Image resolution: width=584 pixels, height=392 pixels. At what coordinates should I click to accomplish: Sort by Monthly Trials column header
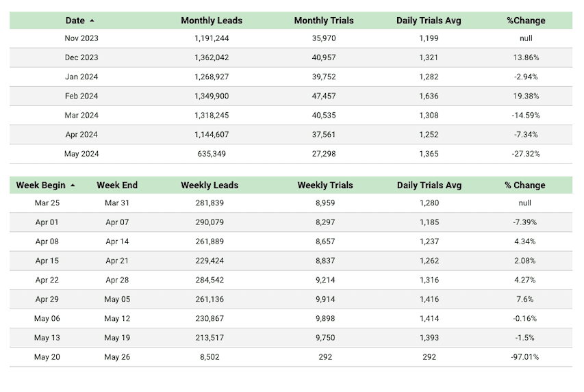[324, 21]
